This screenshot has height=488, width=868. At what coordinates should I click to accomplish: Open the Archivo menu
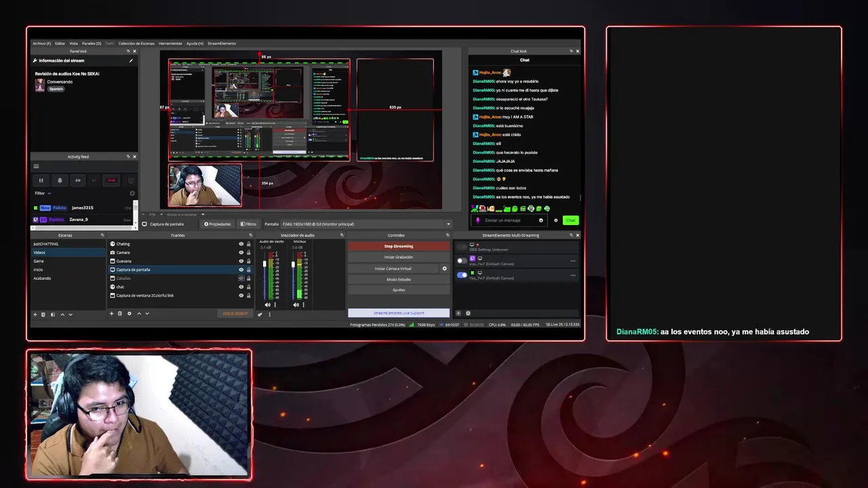(41, 43)
